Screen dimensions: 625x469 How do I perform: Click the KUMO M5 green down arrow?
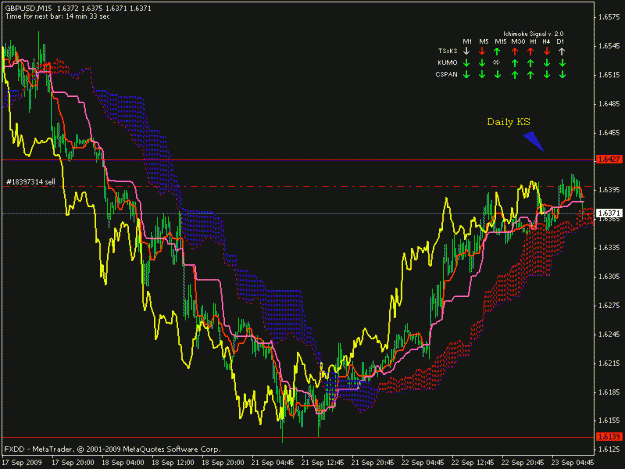tap(482, 63)
